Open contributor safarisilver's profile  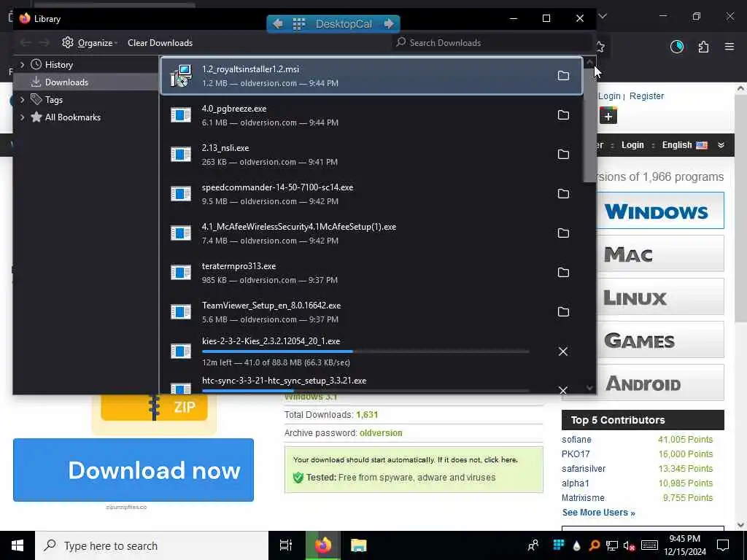[x=584, y=469]
